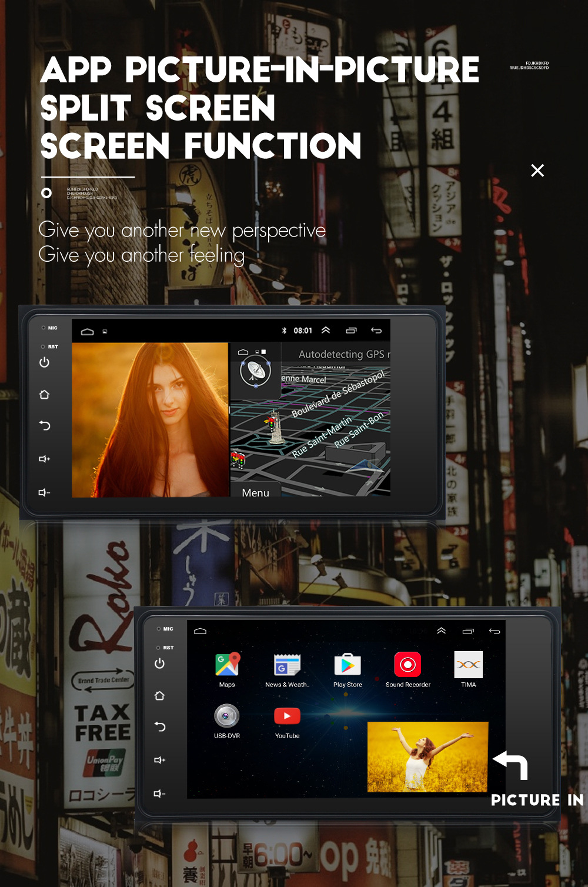Tap volume down on upper unit
Screen dimensions: 588x887
pyautogui.click(x=45, y=492)
